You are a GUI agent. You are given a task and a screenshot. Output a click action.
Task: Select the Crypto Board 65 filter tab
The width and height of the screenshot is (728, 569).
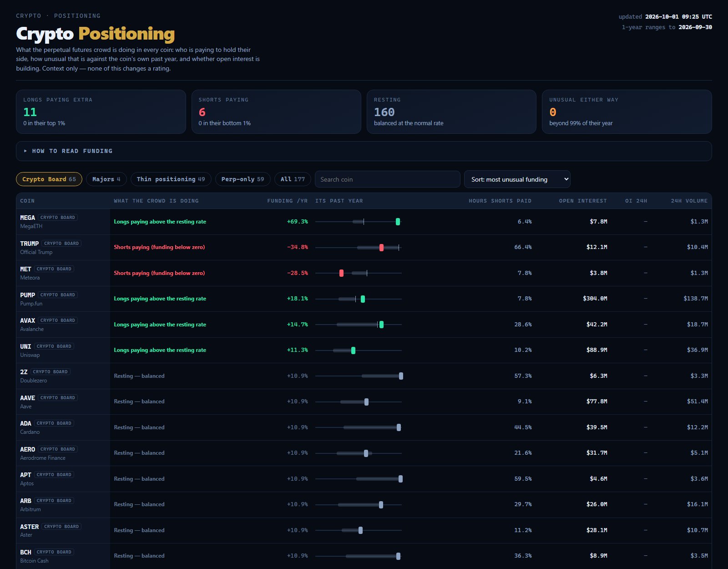[x=49, y=179]
